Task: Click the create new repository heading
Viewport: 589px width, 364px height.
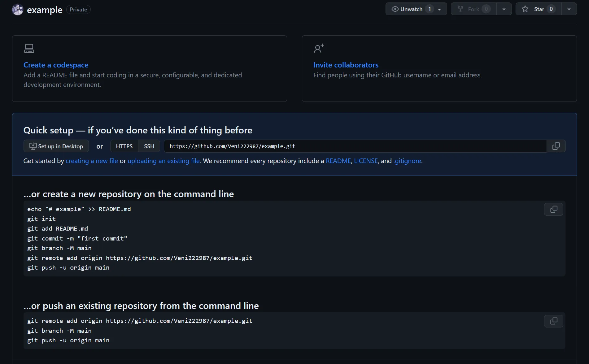Action: (x=129, y=194)
